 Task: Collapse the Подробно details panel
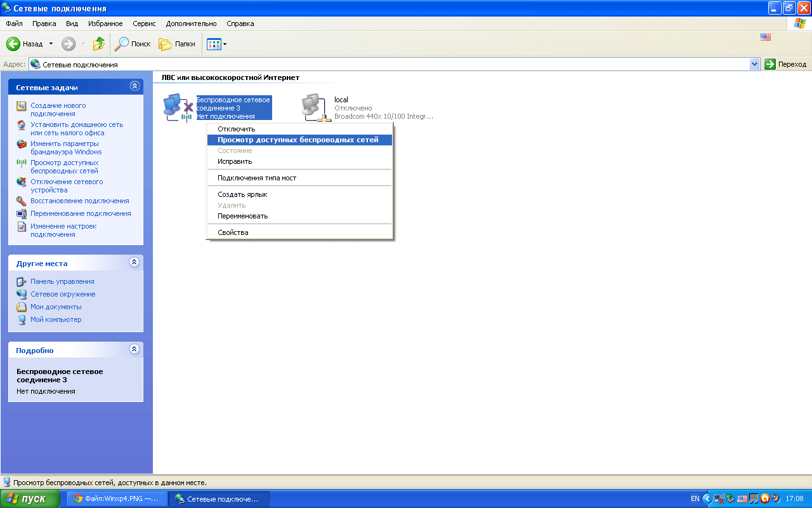(134, 349)
